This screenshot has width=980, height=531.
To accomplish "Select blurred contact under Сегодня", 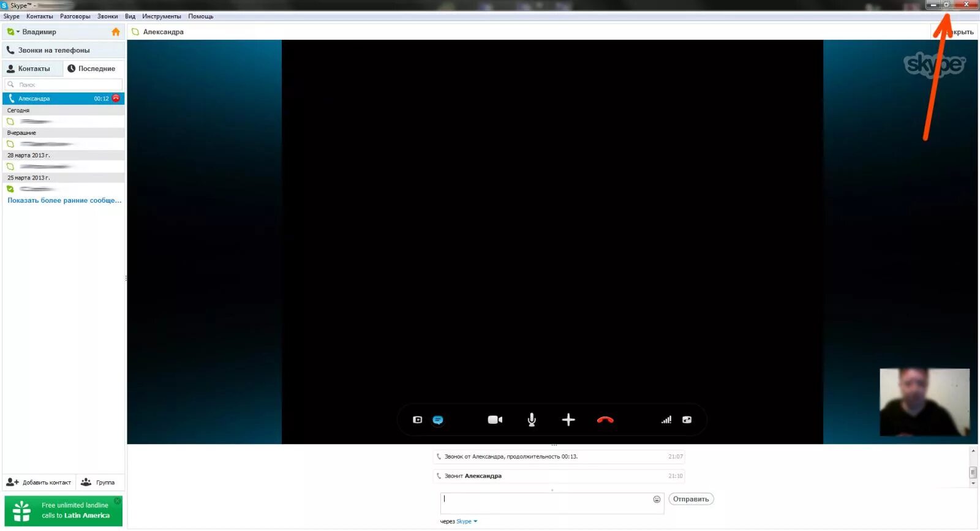I will 64,122.
